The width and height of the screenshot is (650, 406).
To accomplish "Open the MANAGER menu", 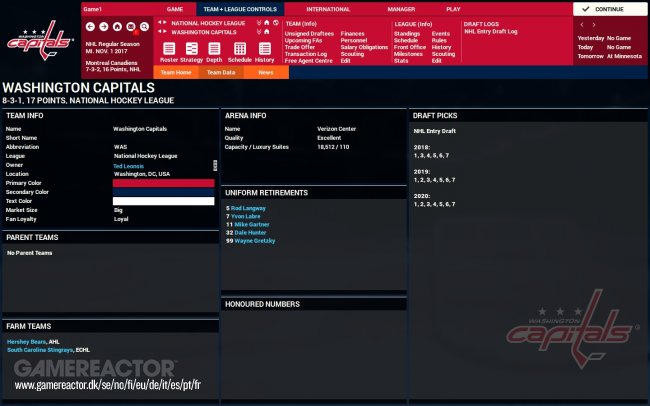I will (401, 9).
